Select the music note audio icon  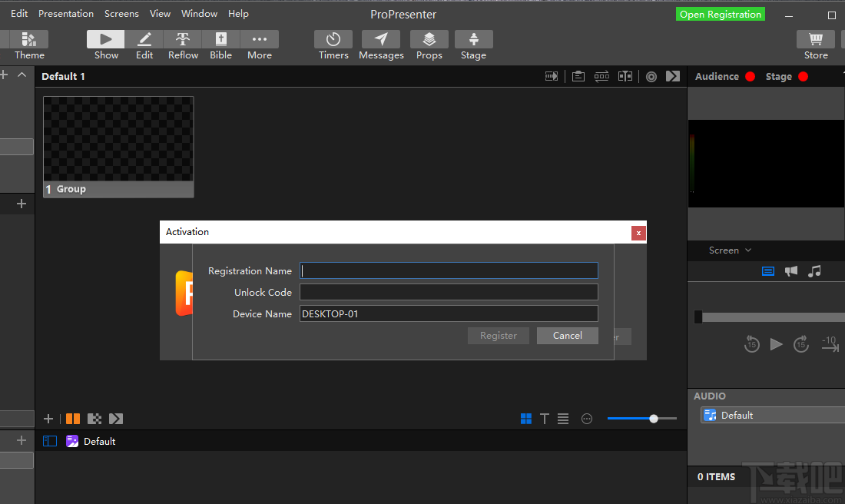[814, 271]
